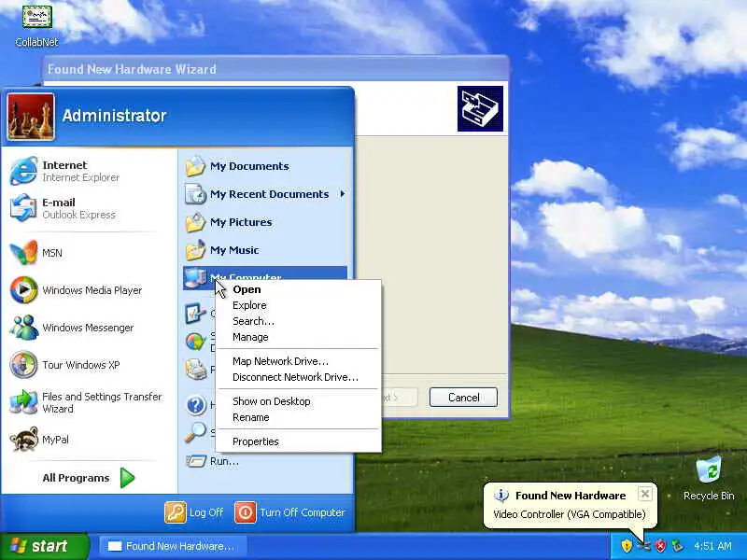Start Windows Messenger
The width and height of the screenshot is (747, 560).
point(88,328)
